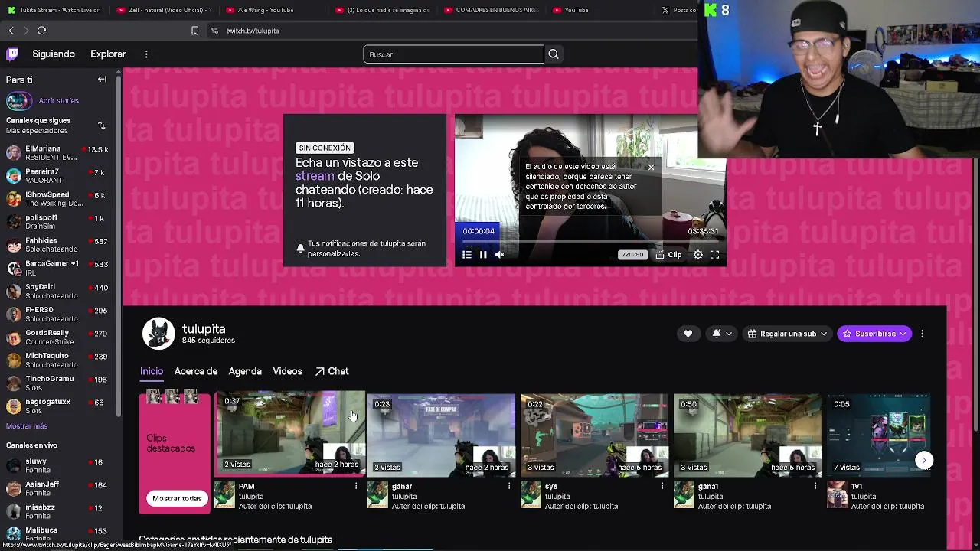Go to the Explorar page

click(108, 54)
